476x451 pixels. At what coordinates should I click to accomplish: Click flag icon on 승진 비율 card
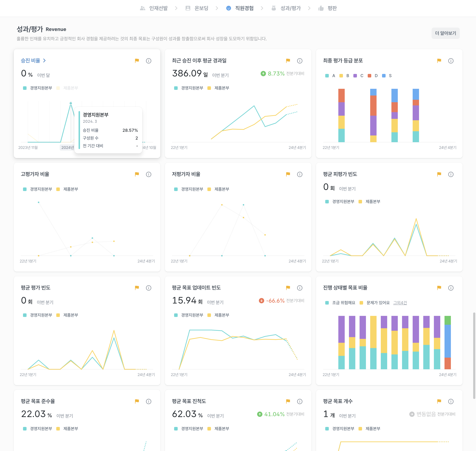click(x=137, y=61)
